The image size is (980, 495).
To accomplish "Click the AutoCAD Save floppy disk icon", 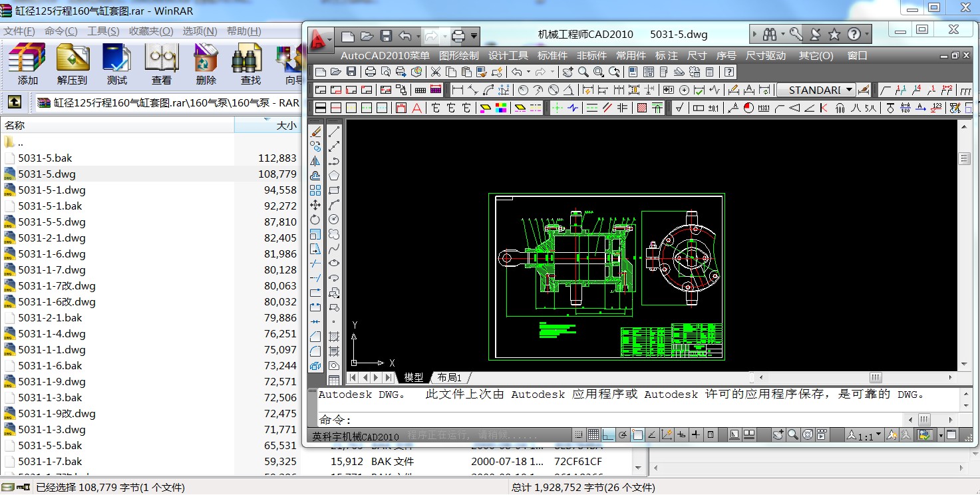I will pos(352,72).
